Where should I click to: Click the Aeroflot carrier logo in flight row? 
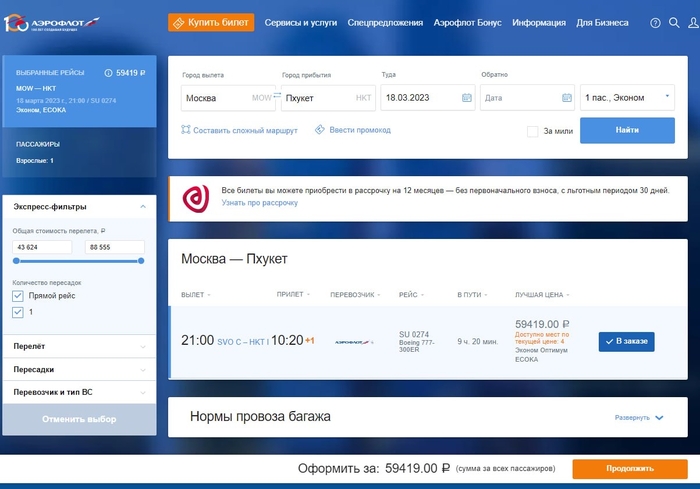coord(354,342)
